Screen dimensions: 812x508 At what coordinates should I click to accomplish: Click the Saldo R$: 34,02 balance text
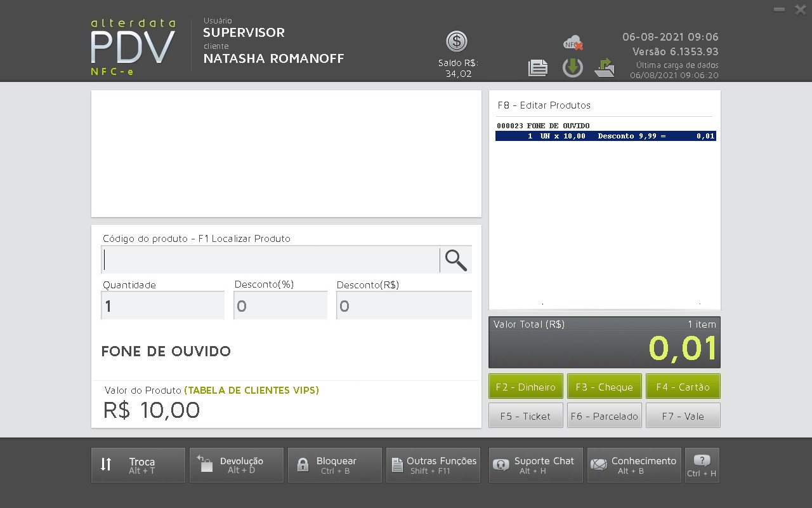(x=458, y=69)
